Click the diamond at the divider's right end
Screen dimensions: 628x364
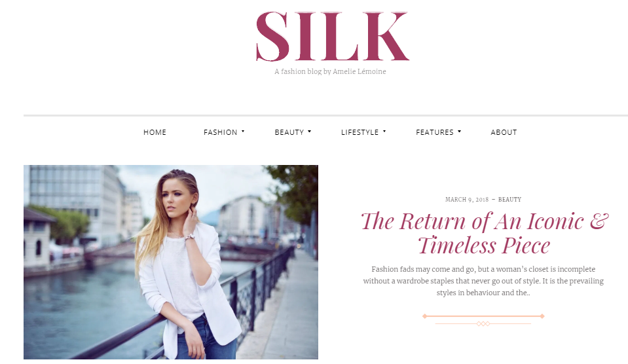[542, 316]
